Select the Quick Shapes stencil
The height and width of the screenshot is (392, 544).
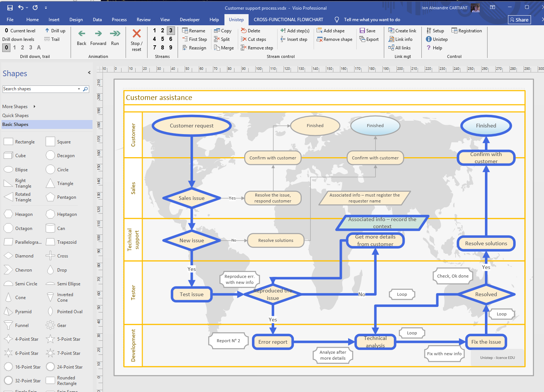pos(16,116)
